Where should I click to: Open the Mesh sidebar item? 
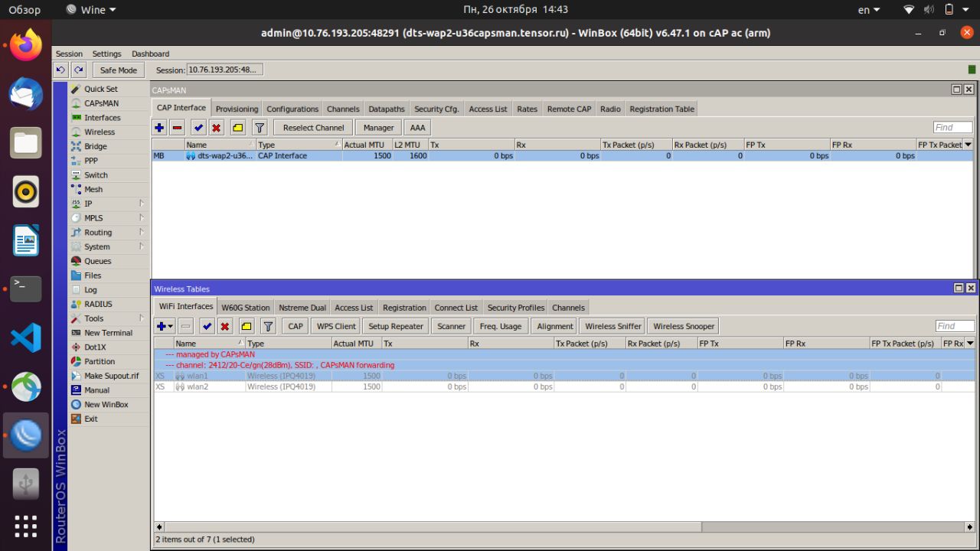(93, 189)
